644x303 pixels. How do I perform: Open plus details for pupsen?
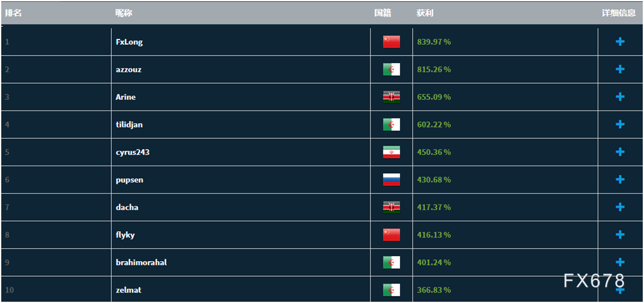click(x=620, y=179)
